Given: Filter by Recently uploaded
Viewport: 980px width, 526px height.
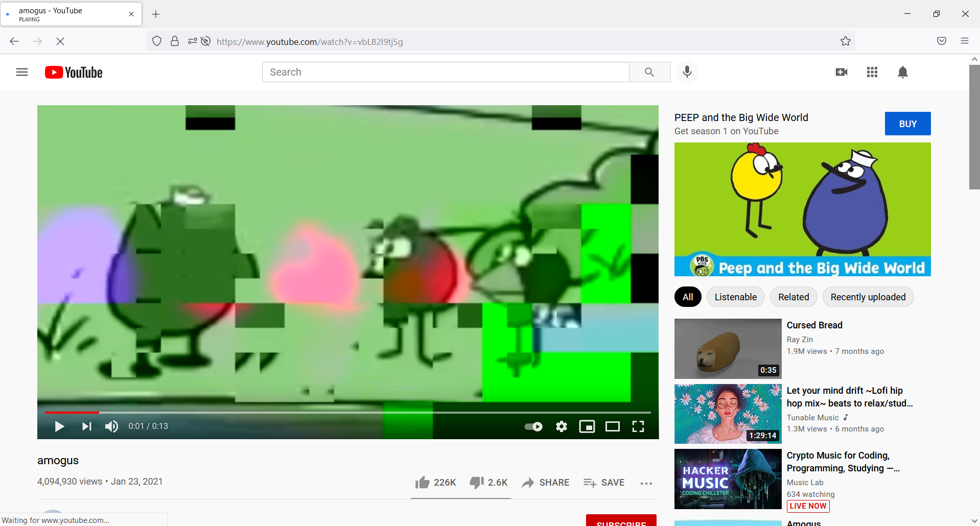Looking at the screenshot, I should coord(868,297).
